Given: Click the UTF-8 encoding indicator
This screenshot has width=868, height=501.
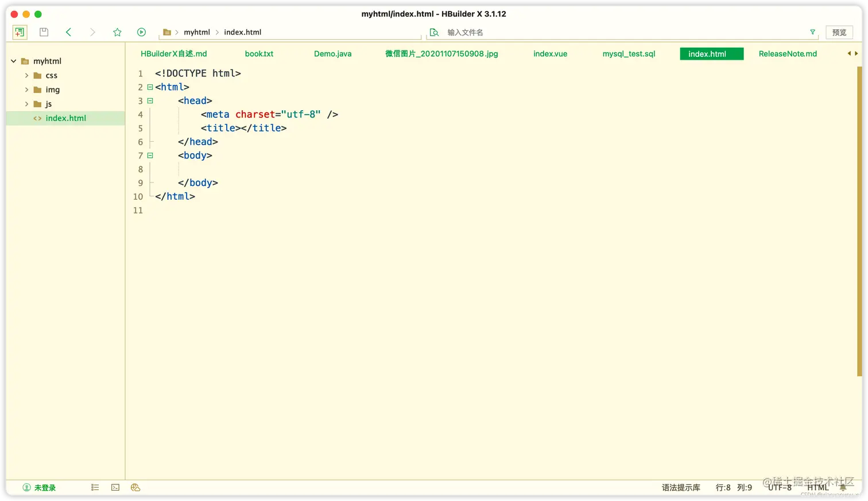Looking at the screenshot, I should [780, 488].
